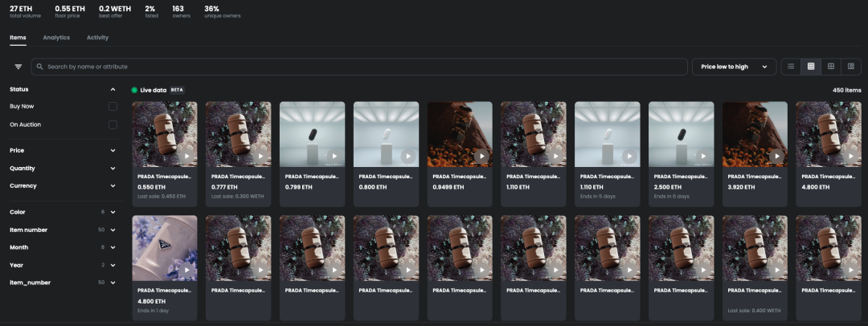Click the green Live data indicator
The width and height of the screenshot is (868, 326).
tap(134, 90)
